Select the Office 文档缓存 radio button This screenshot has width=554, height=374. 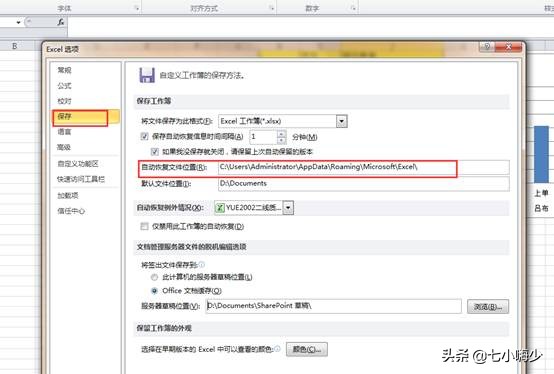(x=154, y=291)
